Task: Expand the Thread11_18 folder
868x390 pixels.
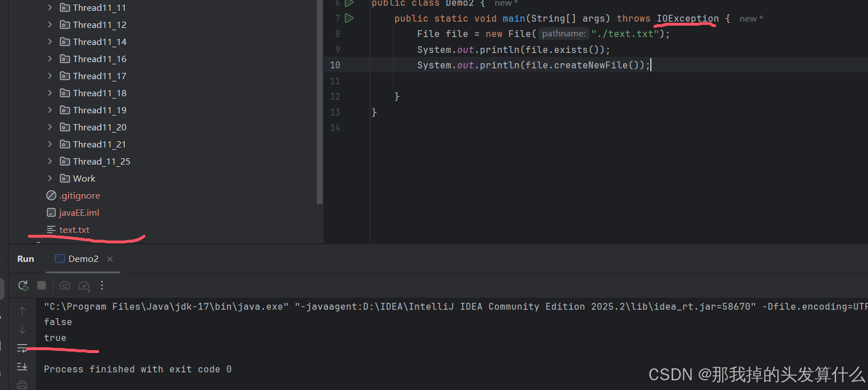Action: 50,93
